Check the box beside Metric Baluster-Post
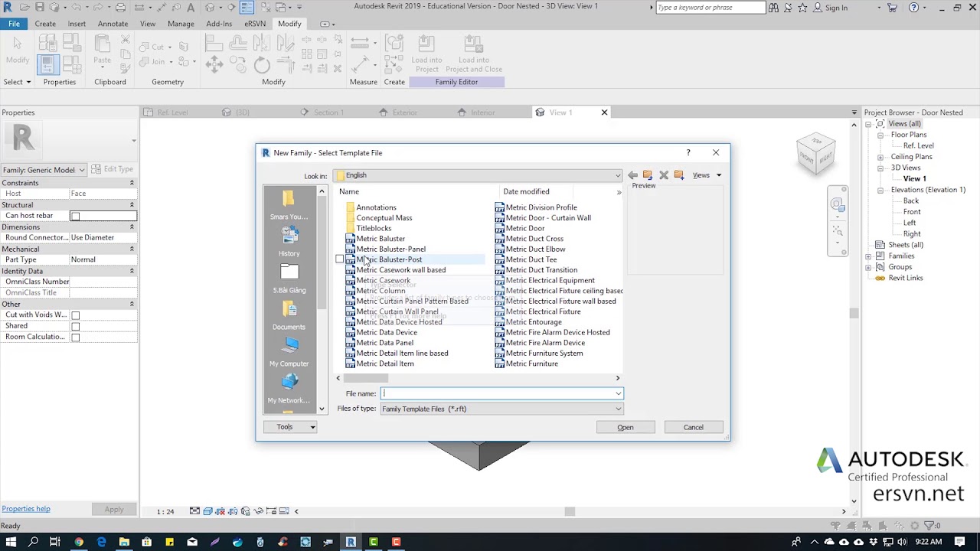 tap(340, 259)
